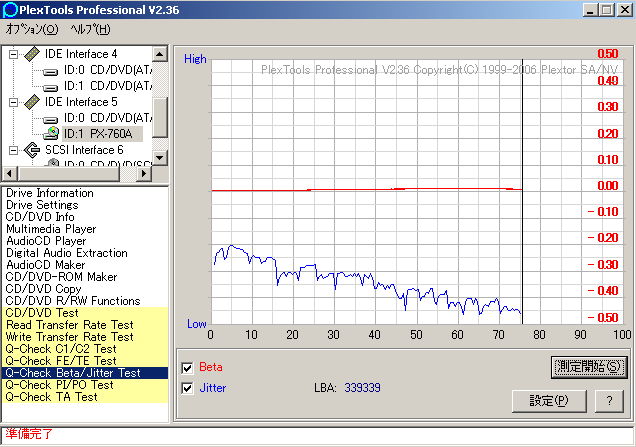The height and width of the screenshot is (447, 636).
Task: Click ID:0 drive icon under IDE Interface 4
Action: [52, 70]
